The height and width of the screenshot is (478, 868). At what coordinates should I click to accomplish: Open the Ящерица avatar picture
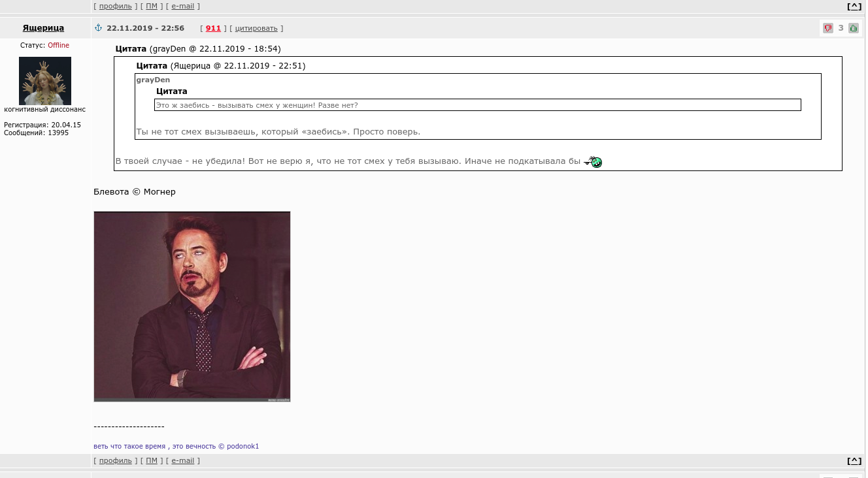click(x=45, y=81)
